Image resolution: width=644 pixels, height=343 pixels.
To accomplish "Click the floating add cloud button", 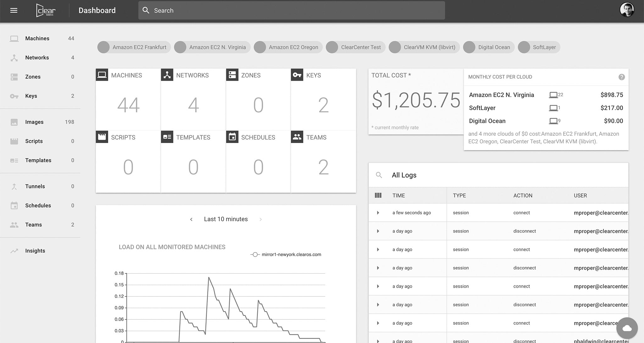I will [x=627, y=328].
